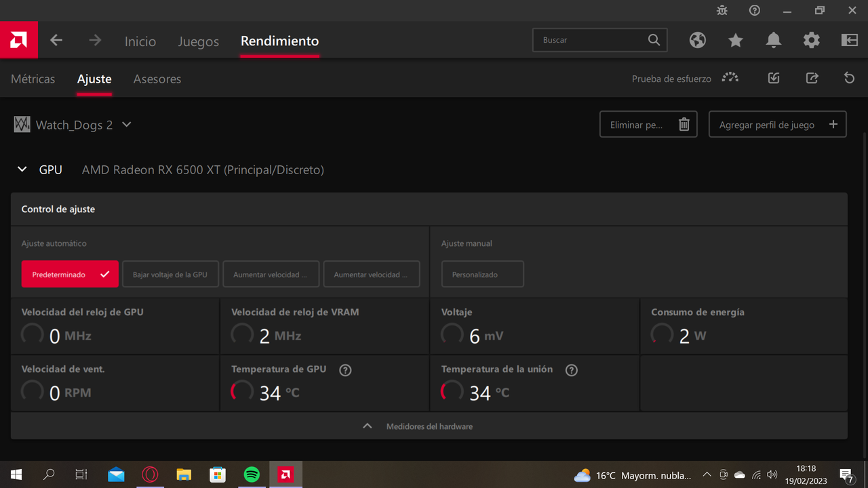Viewport: 868px width, 488px height.
Task: Open help question mark in title bar
Action: click(755, 10)
